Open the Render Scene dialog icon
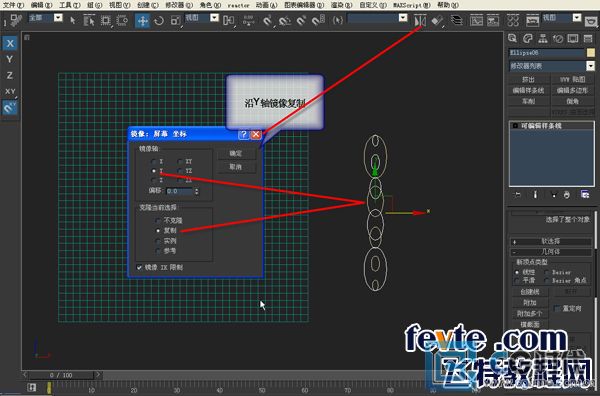The width and height of the screenshot is (600, 396). pyautogui.click(x=532, y=20)
